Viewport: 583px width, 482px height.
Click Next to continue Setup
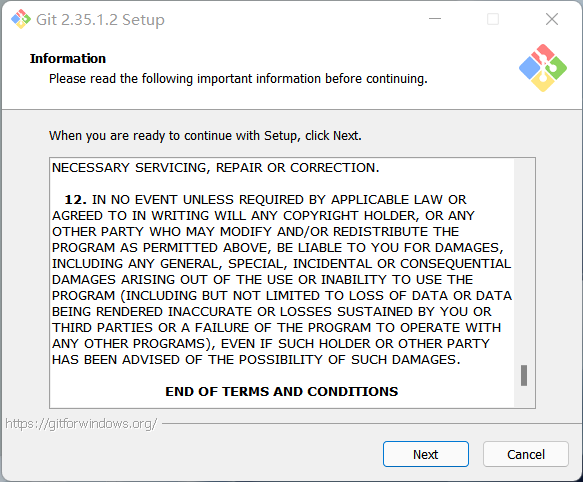(x=426, y=454)
